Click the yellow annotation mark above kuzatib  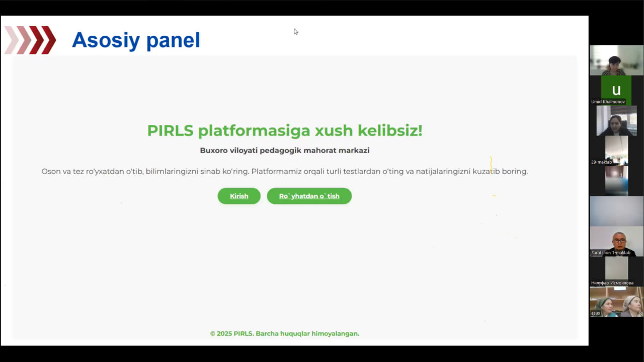(x=491, y=162)
